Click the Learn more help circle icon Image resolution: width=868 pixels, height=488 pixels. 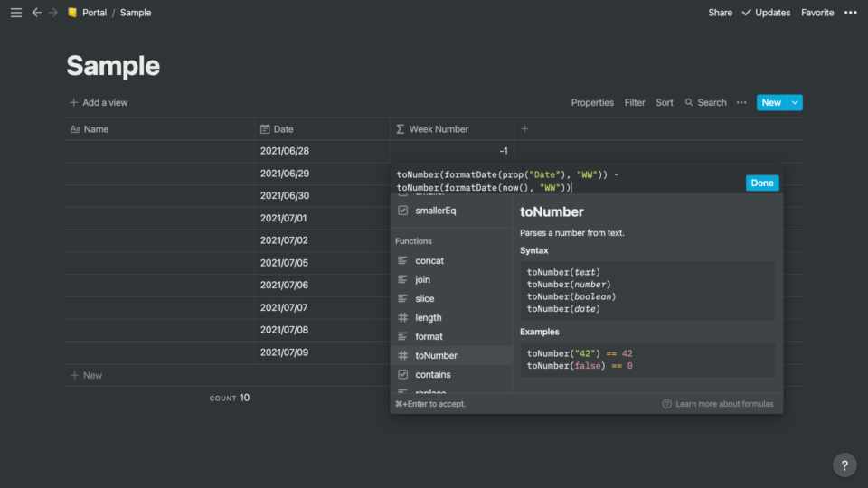(667, 404)
